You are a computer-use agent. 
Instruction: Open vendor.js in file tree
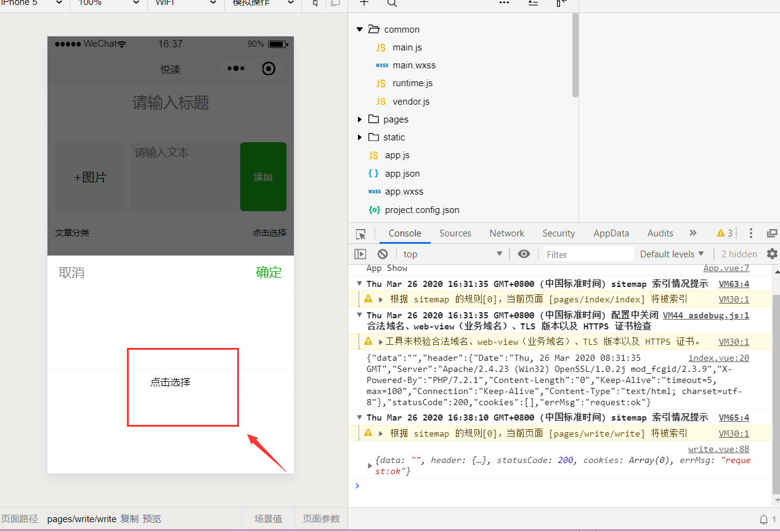click(411, 102)
